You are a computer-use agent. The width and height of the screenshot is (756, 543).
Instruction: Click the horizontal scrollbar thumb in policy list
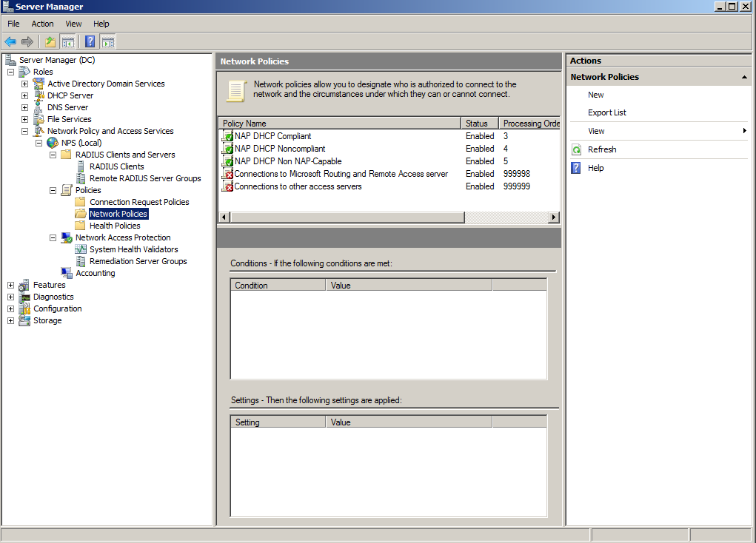[347, 217]
